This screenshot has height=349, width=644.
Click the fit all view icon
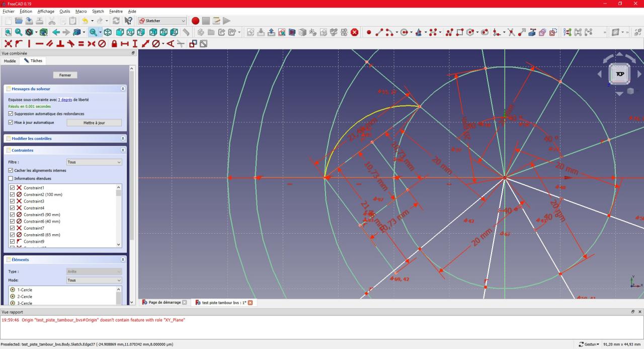click(x=8, y=32)
